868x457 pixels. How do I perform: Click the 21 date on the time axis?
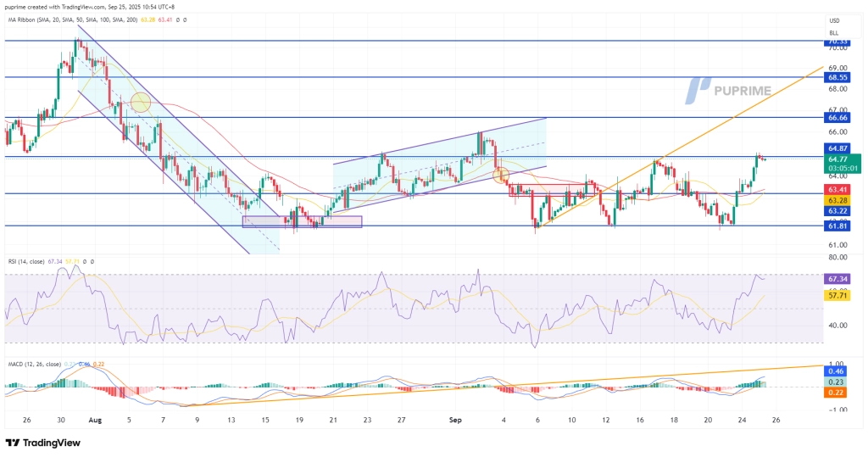(333, 421)
